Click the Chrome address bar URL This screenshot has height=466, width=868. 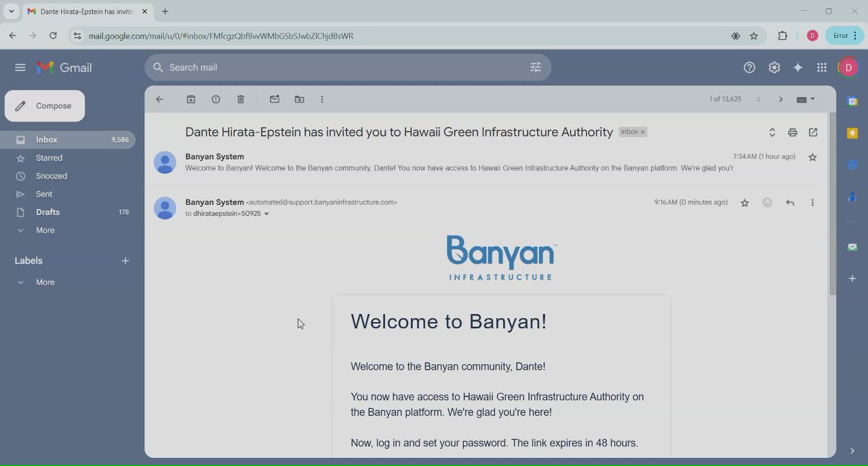(221, 36)
